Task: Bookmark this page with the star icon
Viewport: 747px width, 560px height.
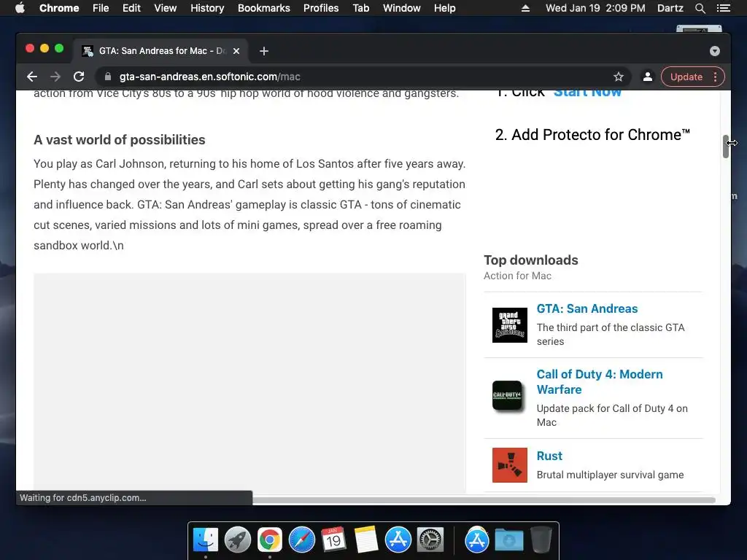Action: 619,77
